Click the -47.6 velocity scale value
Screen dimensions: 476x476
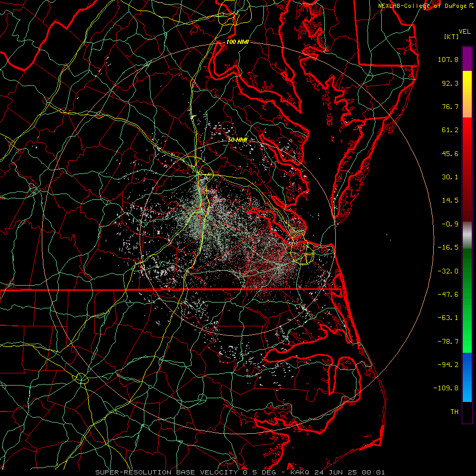click(x=448, y=295)
